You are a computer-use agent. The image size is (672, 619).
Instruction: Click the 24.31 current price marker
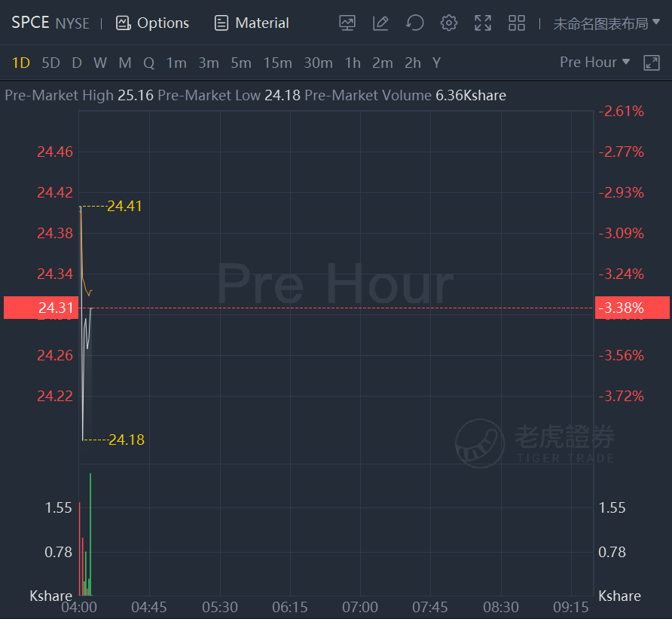pyautogui.click(x=41, y=308)
